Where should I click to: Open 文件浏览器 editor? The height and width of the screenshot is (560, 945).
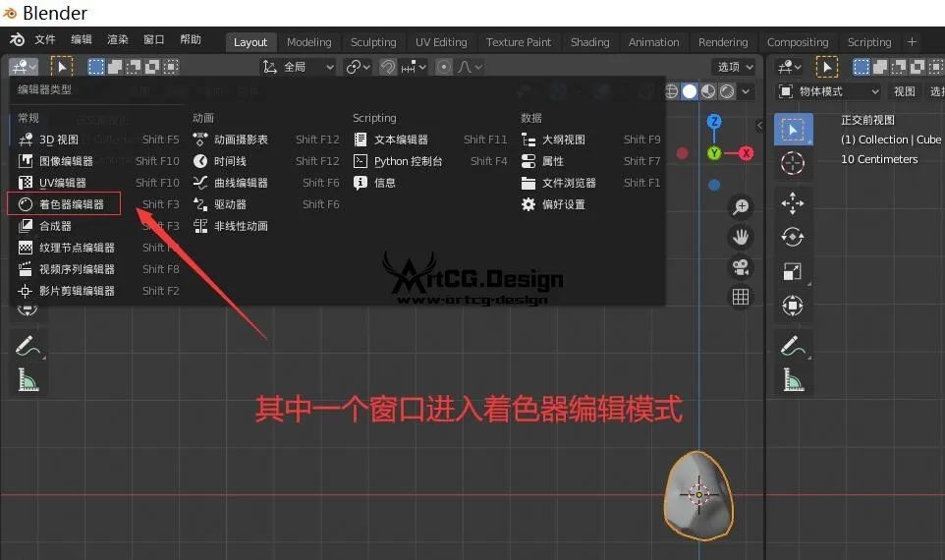coord(590,183)
